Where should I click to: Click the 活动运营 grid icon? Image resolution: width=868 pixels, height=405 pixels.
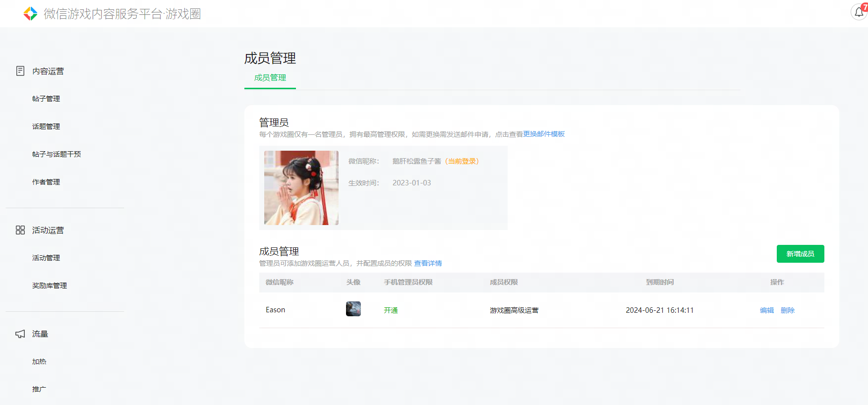20,230
